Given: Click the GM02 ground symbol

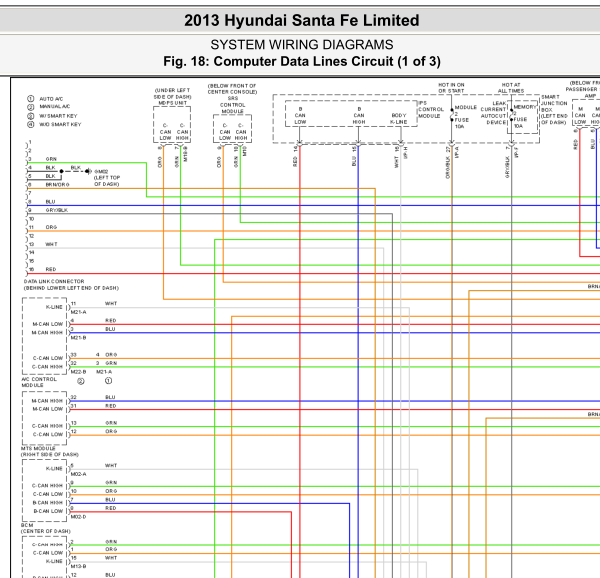Looking at the screenshot, I should [88, 171].
